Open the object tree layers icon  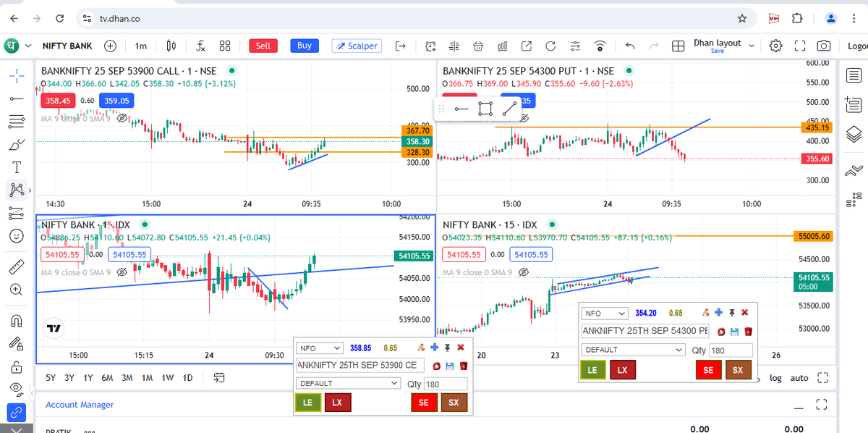point(854,134)
